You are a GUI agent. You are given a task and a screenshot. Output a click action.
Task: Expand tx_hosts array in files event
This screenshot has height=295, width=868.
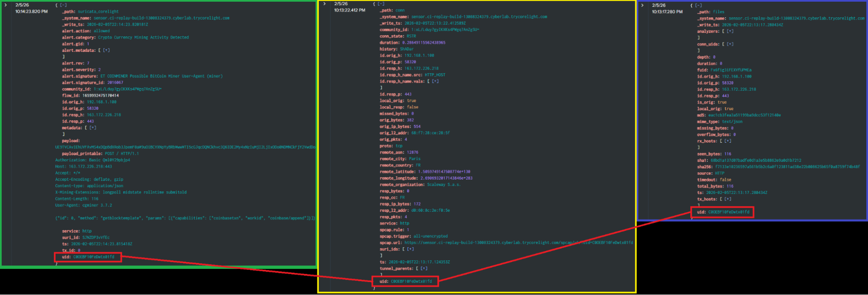coord(727,199)
